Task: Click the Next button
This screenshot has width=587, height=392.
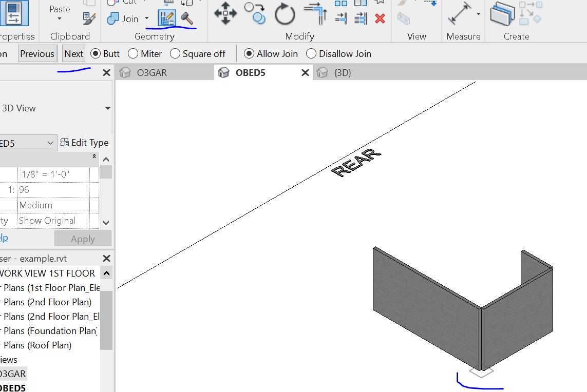Action: [73, 53]
